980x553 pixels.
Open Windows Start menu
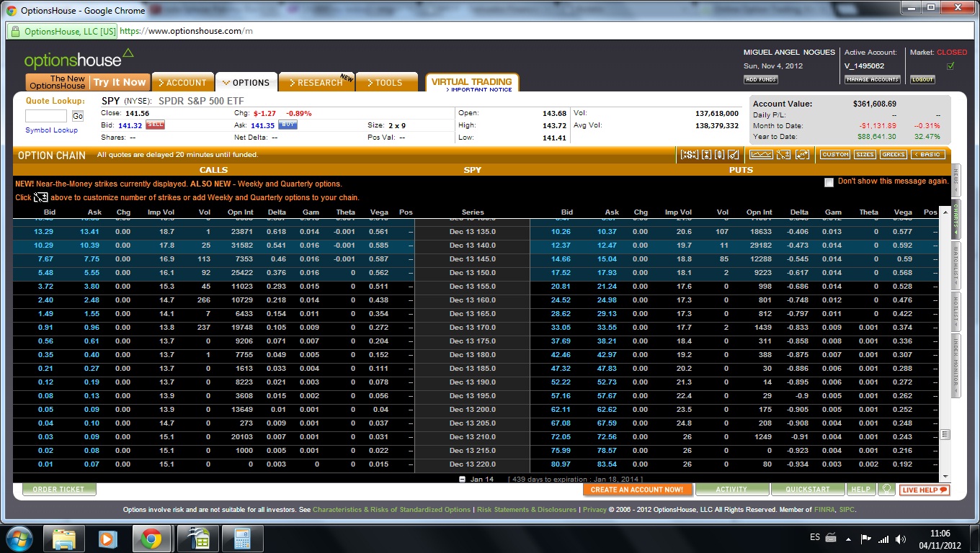[x=18, y=538]
